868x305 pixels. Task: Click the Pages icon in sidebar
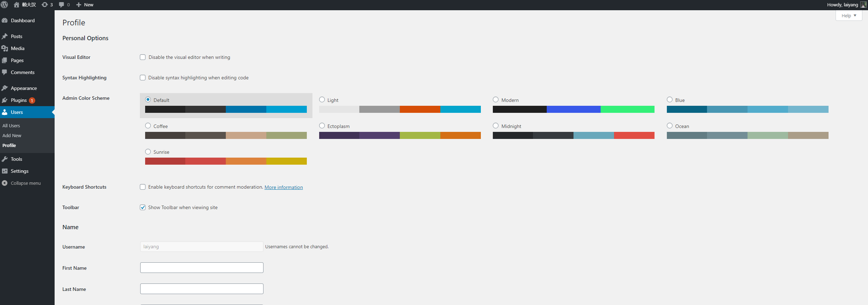(x=5, y=60)
